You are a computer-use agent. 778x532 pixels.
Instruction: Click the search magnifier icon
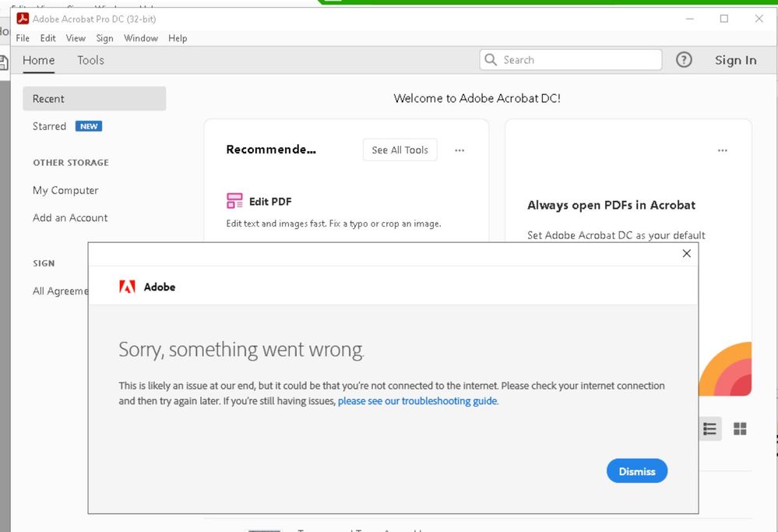click(x=490, y=59)
